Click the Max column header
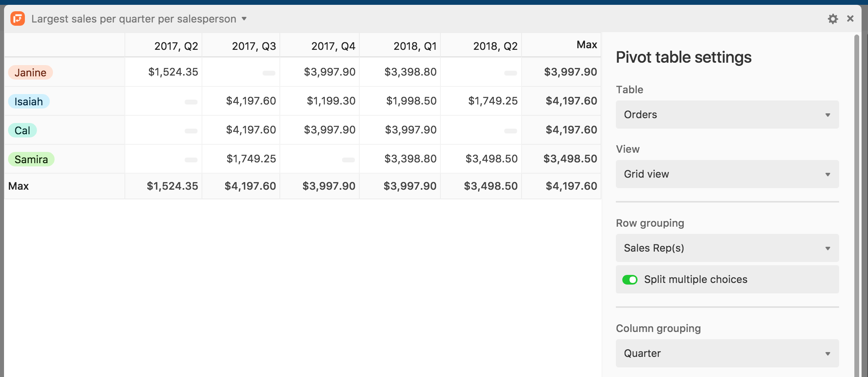 coord(587,45)
